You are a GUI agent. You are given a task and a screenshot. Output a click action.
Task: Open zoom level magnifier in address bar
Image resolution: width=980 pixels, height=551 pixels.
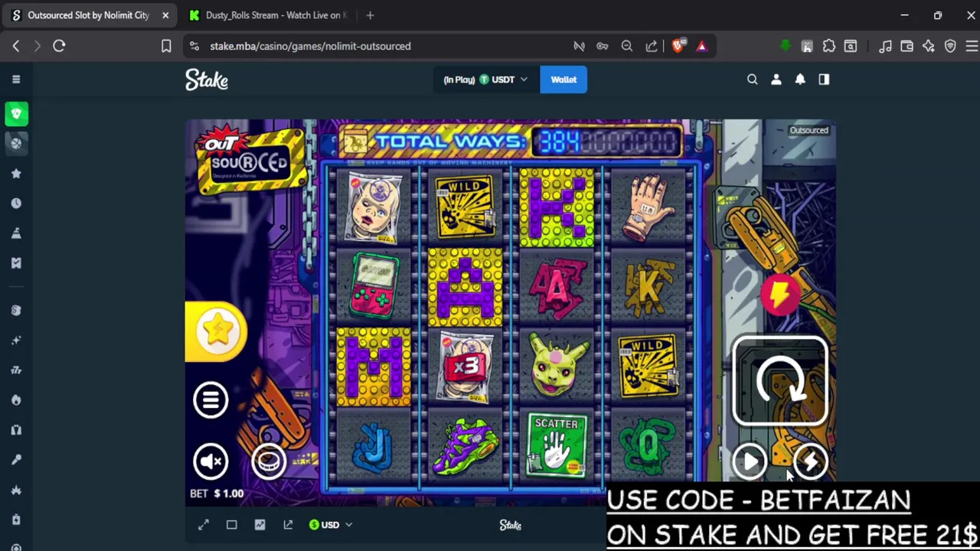coord(627,46)
